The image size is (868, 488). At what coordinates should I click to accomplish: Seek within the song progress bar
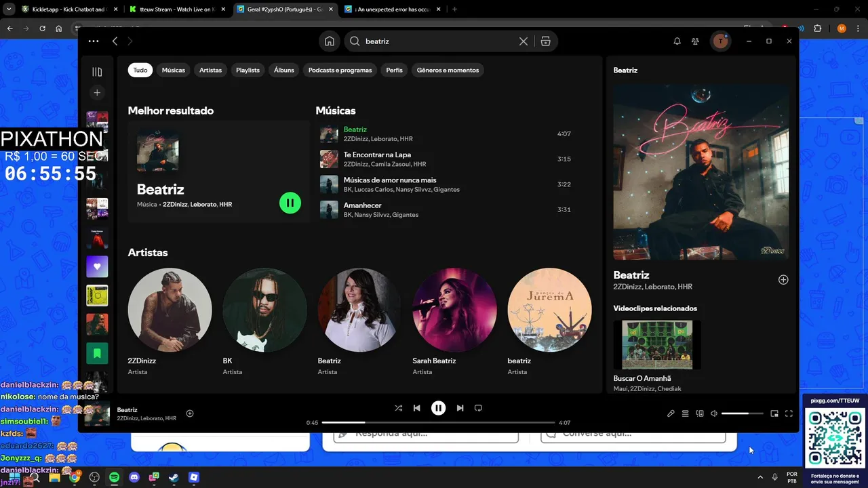pyautogui.click(x=438, y=422)
